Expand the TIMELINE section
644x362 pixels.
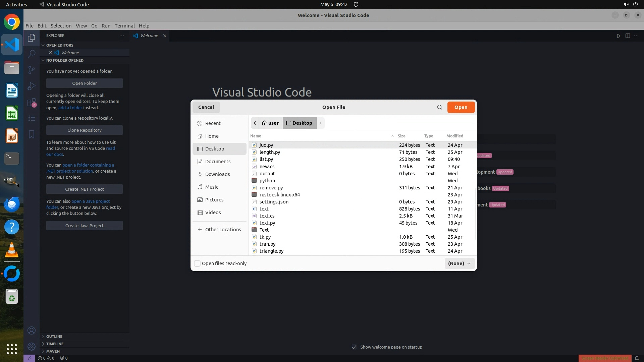(55, 344)
